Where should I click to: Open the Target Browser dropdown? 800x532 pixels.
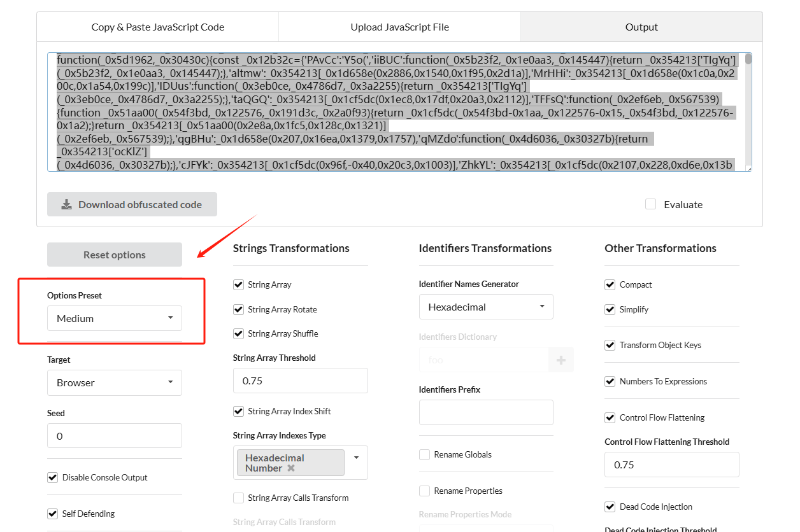tap(115, 382)
